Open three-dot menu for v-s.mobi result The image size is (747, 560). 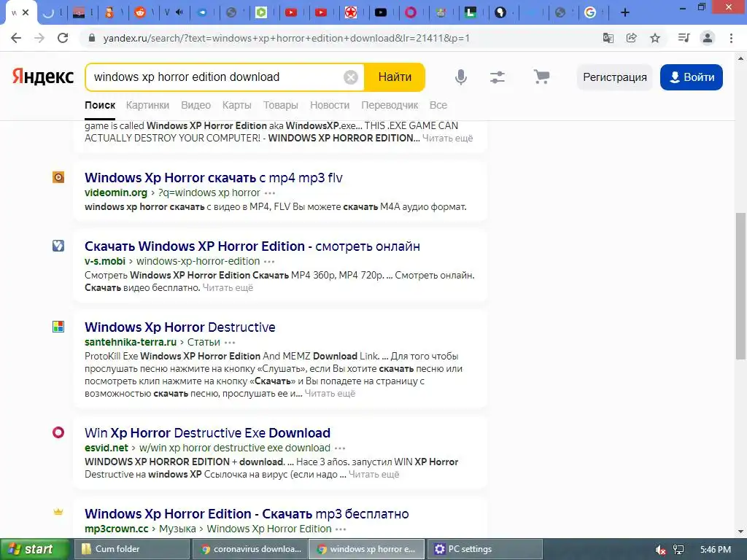269,262
